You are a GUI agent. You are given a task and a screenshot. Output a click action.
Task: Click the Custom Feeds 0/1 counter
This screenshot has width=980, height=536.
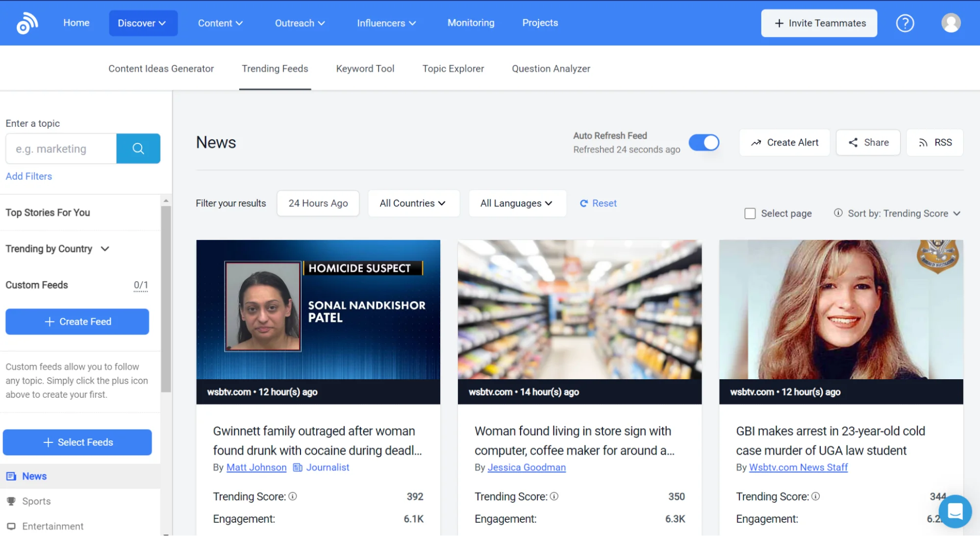click(x=141, y=285)
